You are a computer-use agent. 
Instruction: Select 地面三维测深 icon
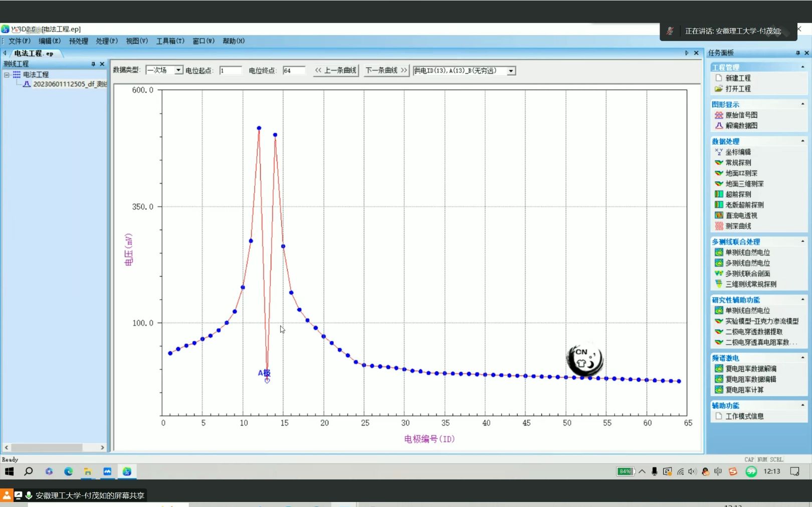[719, 184]
